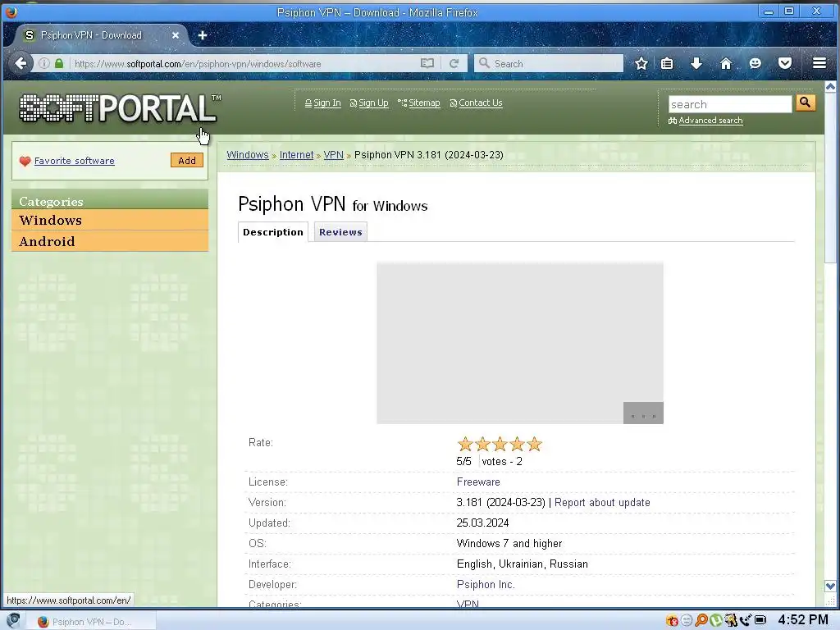
Task: Click the 'English, Ukrainian, Russian' interface text
Action: 523,564
